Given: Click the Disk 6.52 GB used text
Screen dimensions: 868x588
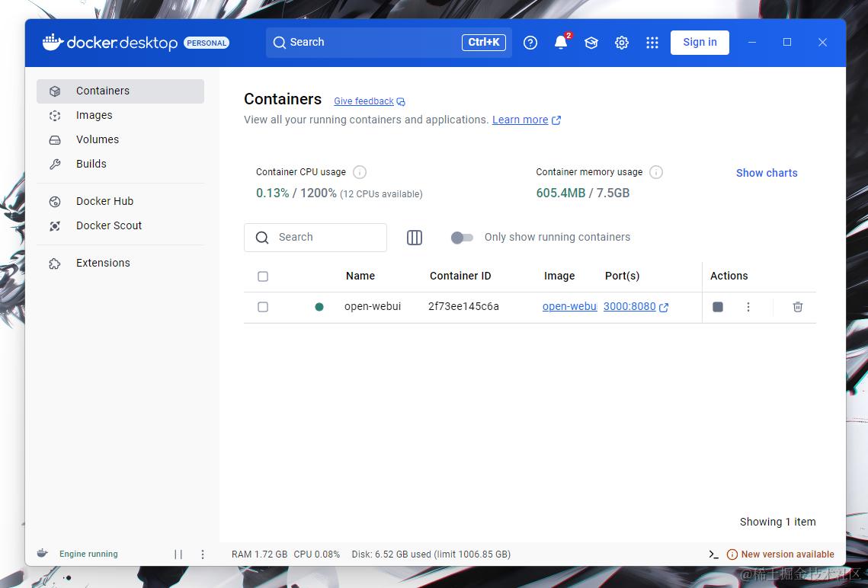Looking at the screenshot, I should point(431,554).
